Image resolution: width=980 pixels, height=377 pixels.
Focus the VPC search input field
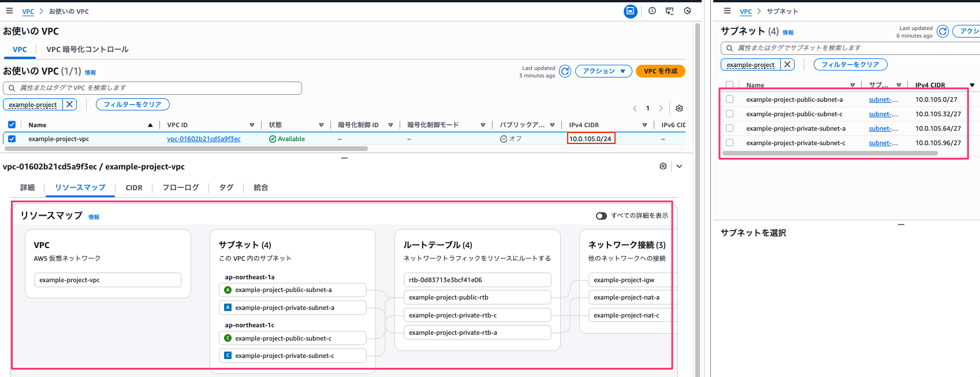[x=156, y=88]
